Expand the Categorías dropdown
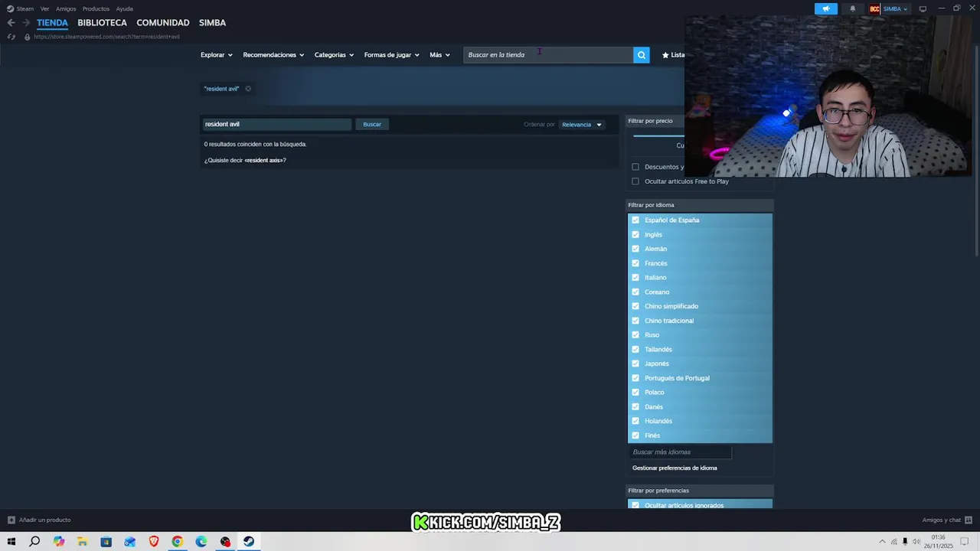This screenshot has height=551, width=980. click(x=334, y=55)
